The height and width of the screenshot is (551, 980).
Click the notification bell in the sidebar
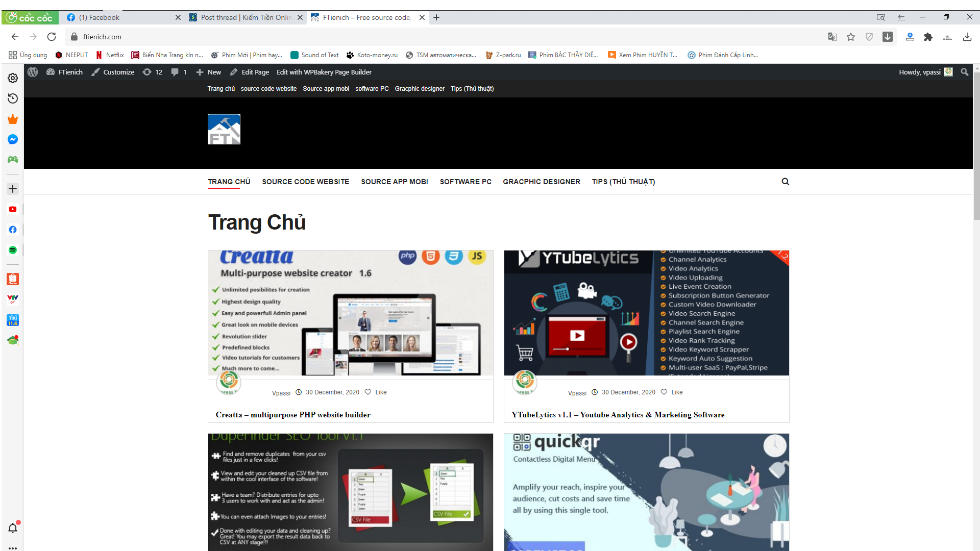13,528
